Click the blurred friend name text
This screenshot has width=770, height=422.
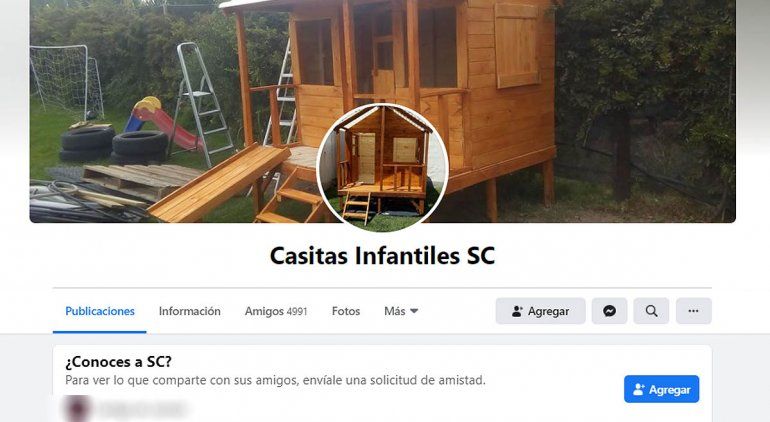tap(142, 409)
